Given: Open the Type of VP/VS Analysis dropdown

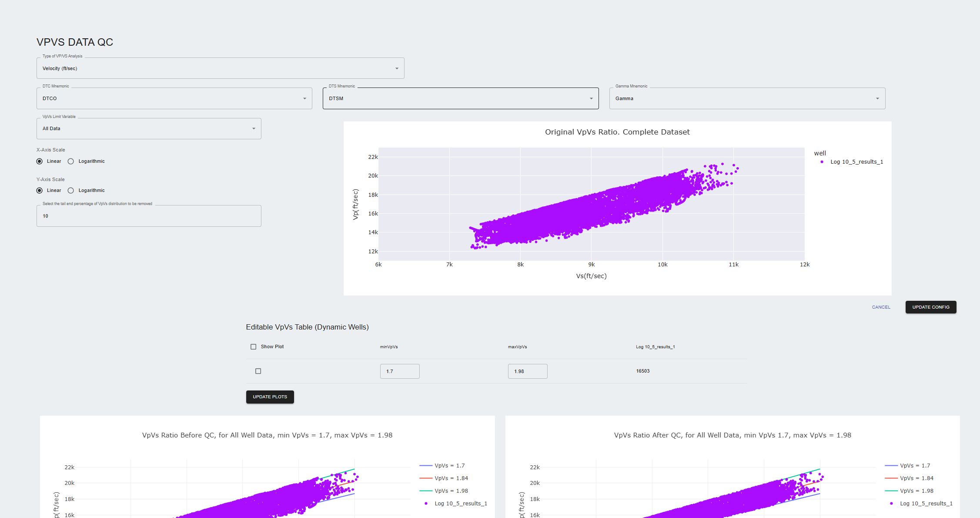Looking at the screenshot, I should pos(220,68).
